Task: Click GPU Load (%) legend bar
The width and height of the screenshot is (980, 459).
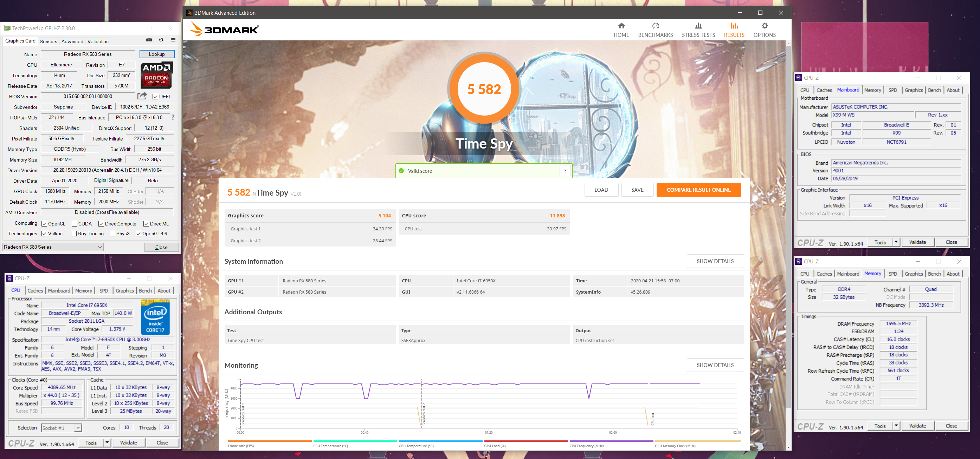Action: 526,441
